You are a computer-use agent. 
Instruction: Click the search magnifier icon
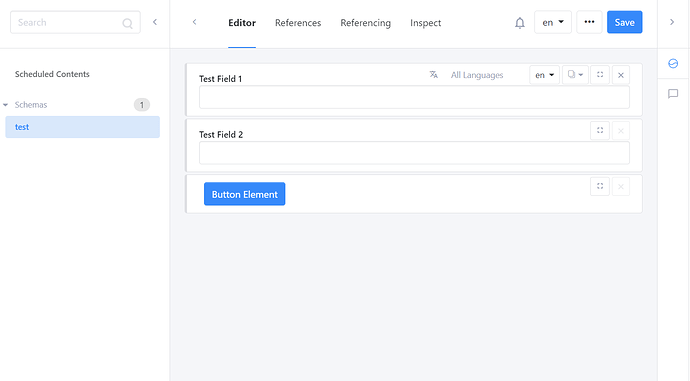point(127,23)
